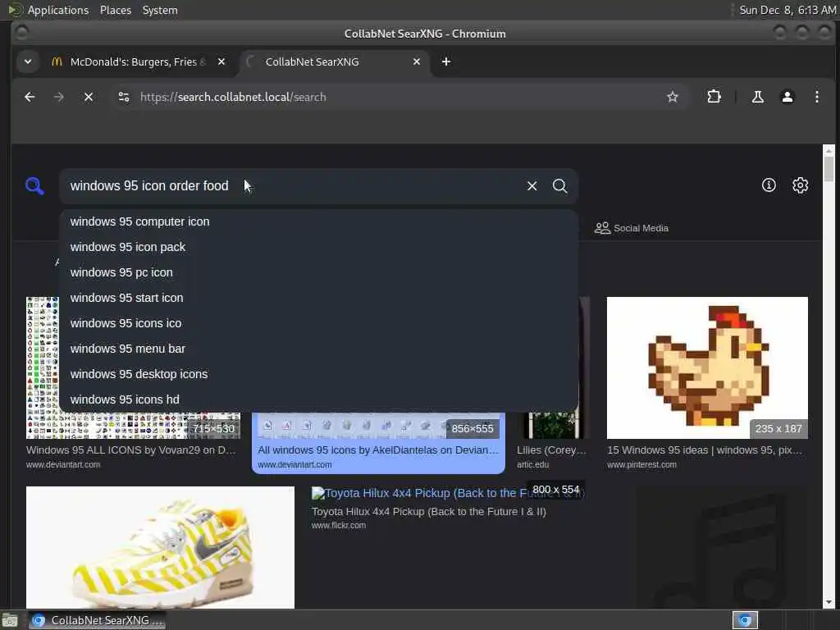This screenshot has width=840, height=630.
Task: Open pixel chicken image result
Action: (x=707, y=367)
